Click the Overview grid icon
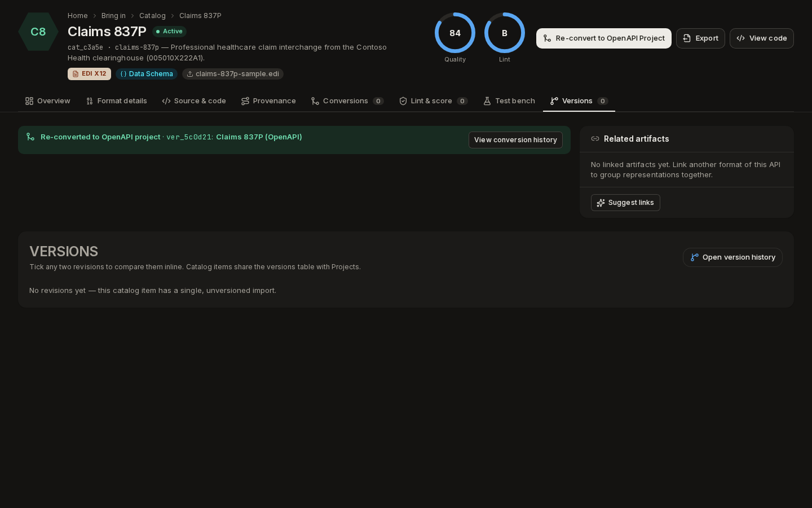The image size is (812, 508). pyautogui.click(x=29, y=101)
